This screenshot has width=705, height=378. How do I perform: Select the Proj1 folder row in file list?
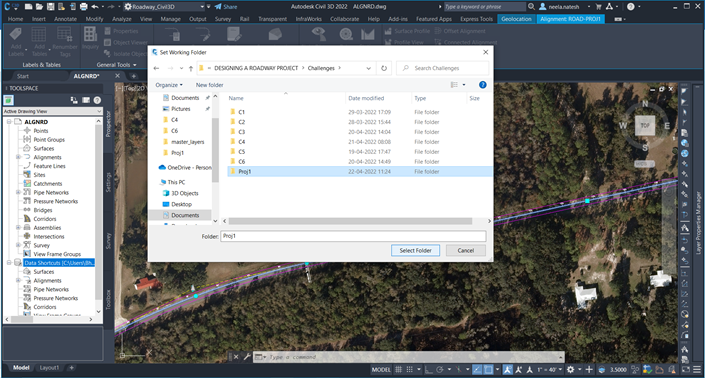click(x=360, y=171)
